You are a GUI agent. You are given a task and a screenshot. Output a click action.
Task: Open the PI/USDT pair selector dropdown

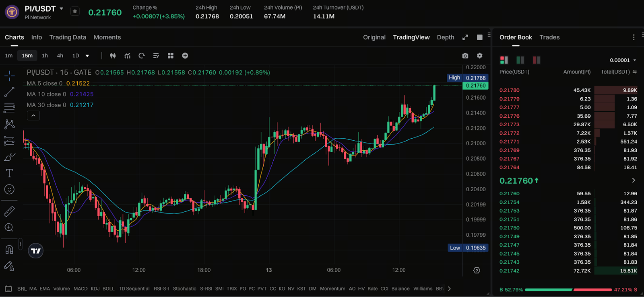62,8
